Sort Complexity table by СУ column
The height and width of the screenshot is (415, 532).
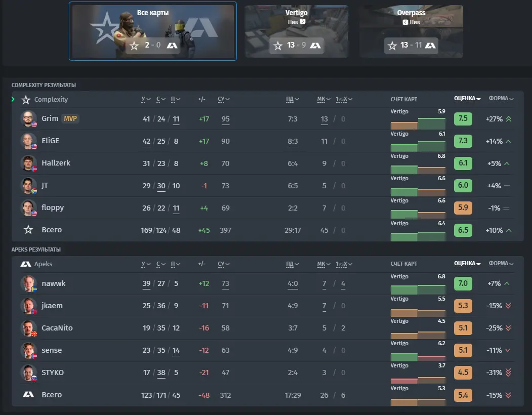point(224,99)
